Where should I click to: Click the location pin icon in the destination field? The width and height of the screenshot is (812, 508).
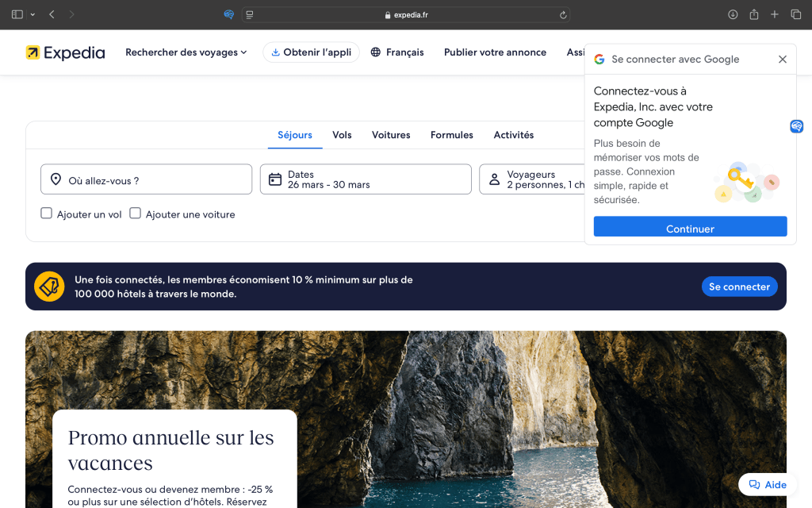point(56,179)
